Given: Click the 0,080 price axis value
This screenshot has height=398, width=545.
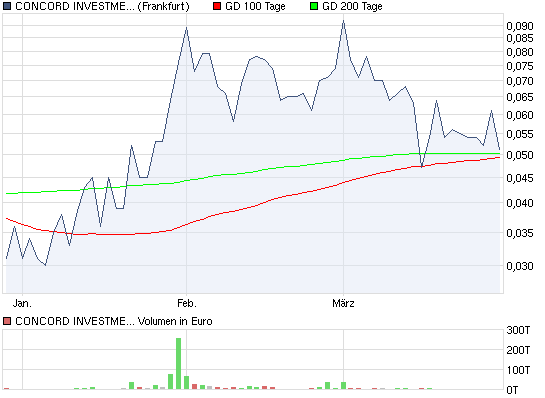Looking at the screenshot, I should tap(520, 52).
